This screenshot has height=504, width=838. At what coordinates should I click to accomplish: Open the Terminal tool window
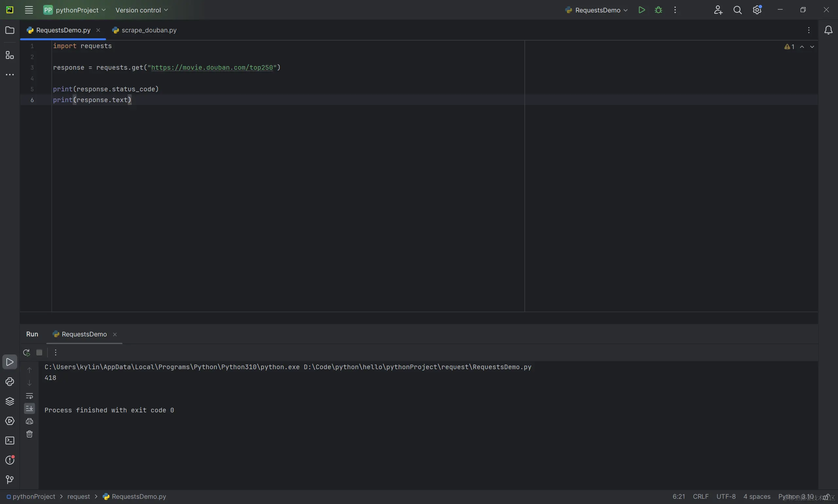click(x=9, y=441)
